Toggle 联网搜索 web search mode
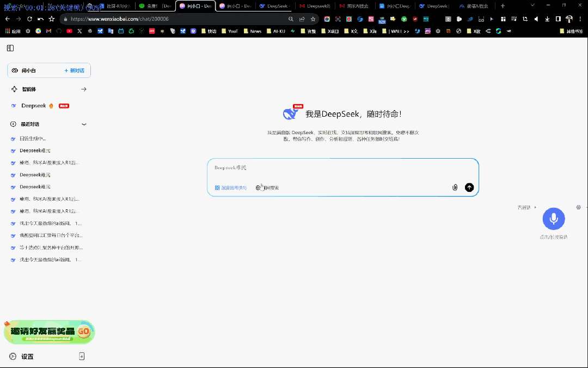 [267, 188]
